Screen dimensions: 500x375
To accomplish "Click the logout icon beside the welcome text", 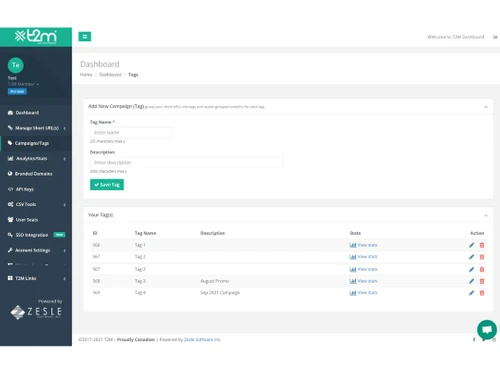I will tap(495, 37).
